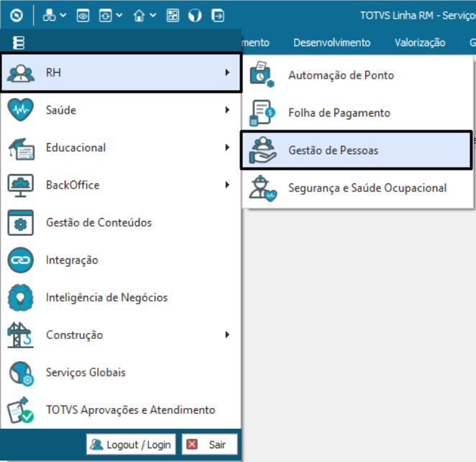Click the Gestão de Pessoas hand icon
The width and height of the screenshot is (476, 462).
[262, 150]
